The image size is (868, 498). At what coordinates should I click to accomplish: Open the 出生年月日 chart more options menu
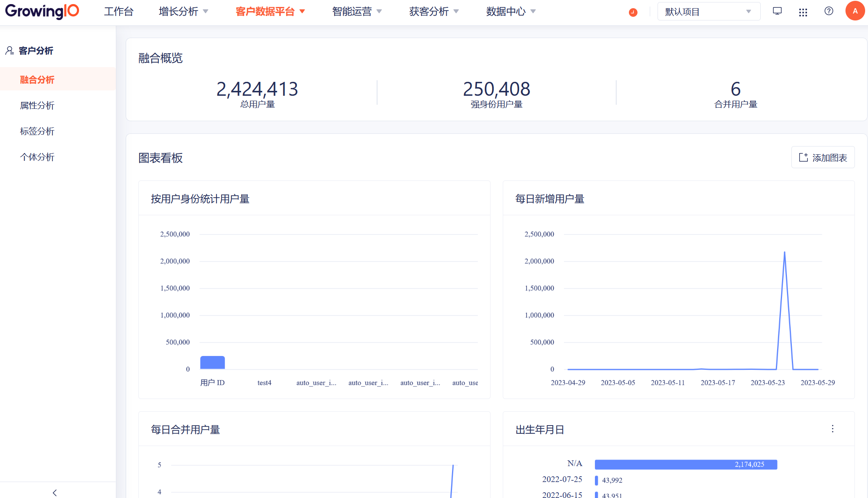(832, 429)
